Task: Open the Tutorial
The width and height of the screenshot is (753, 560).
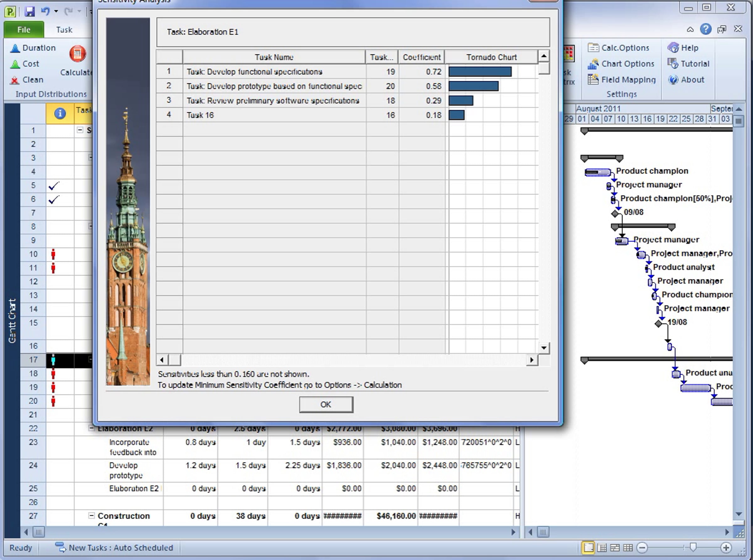Action: (x=688, y=63)
